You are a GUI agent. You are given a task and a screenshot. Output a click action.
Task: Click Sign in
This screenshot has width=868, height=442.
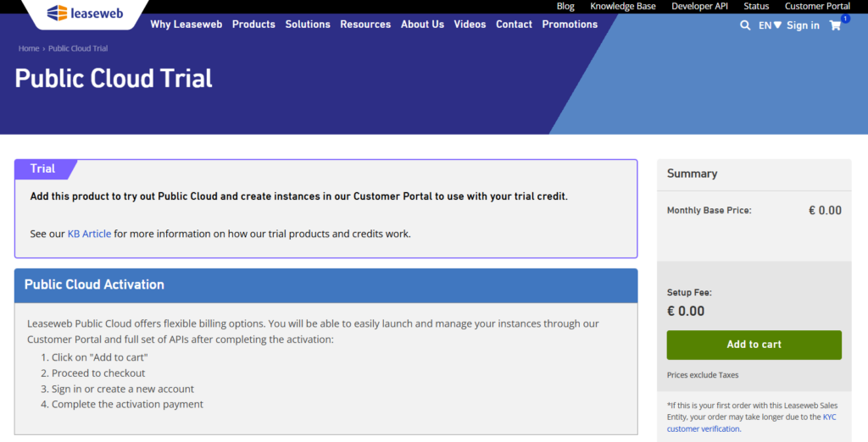803,25
